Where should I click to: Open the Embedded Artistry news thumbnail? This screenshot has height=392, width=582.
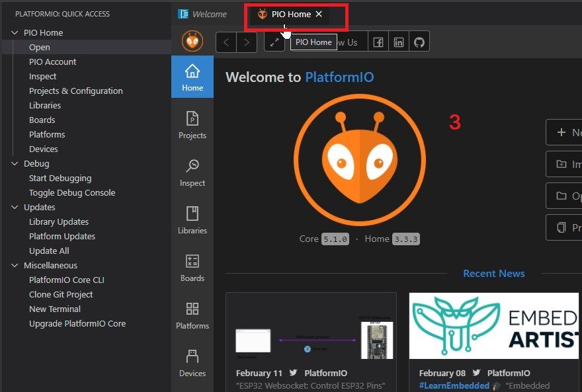pyautogui.click(x=493, y=326)
